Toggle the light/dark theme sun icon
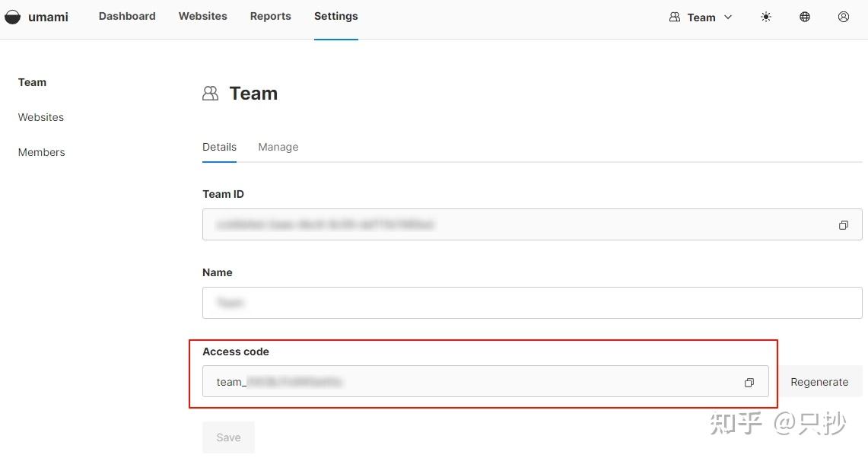The image size is (868, 458). pos(766,17)
